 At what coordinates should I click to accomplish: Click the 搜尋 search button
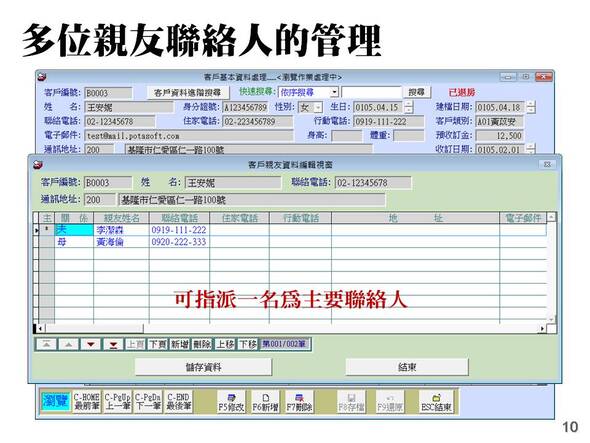pyautogui.click(x=417, y=93)
